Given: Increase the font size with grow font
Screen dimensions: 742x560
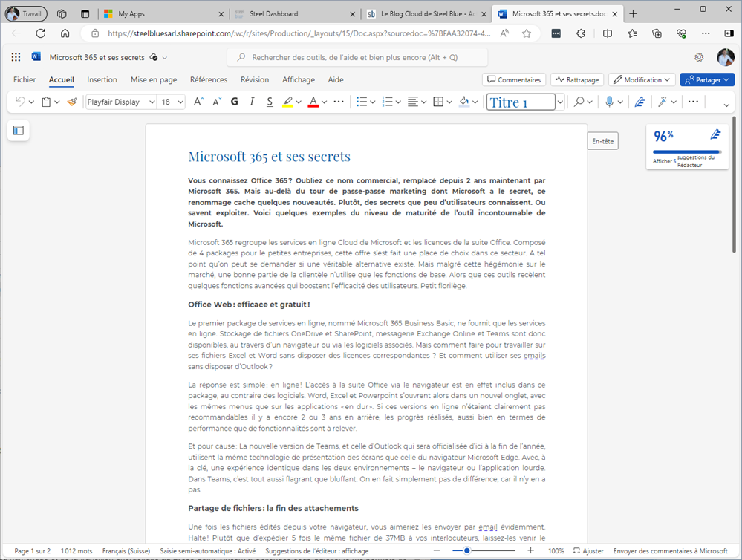Looking at the screenshot, I should coord(198,102).
